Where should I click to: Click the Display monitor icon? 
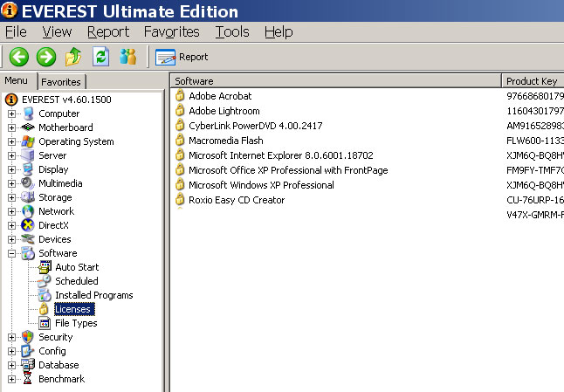coord(28,169)
